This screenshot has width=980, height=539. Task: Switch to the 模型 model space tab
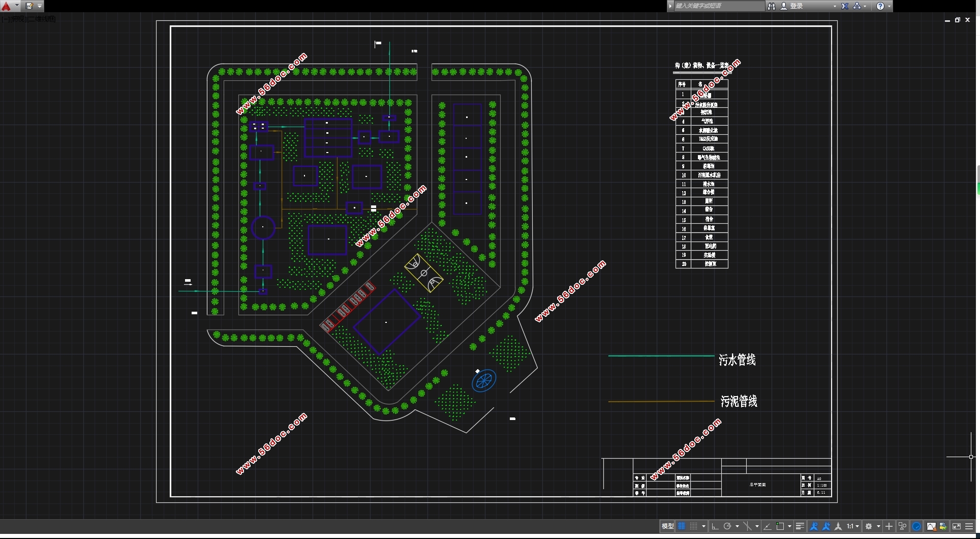667,526
